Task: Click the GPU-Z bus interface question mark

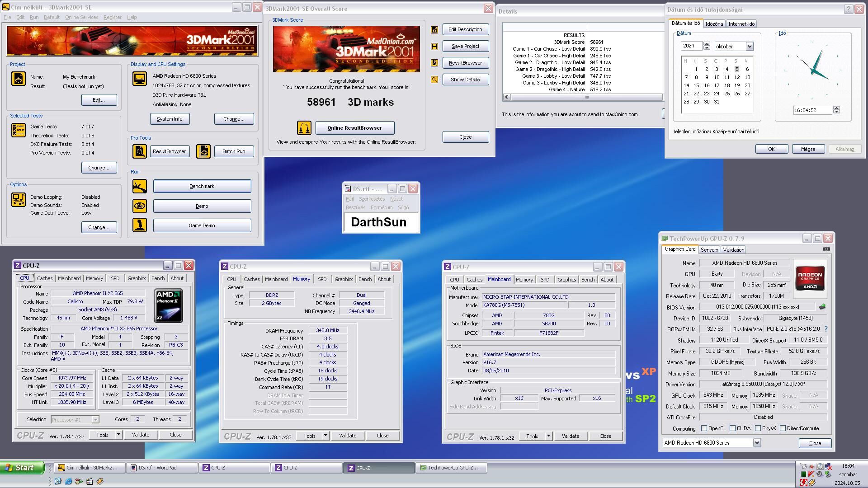Action: coord(826,329)
